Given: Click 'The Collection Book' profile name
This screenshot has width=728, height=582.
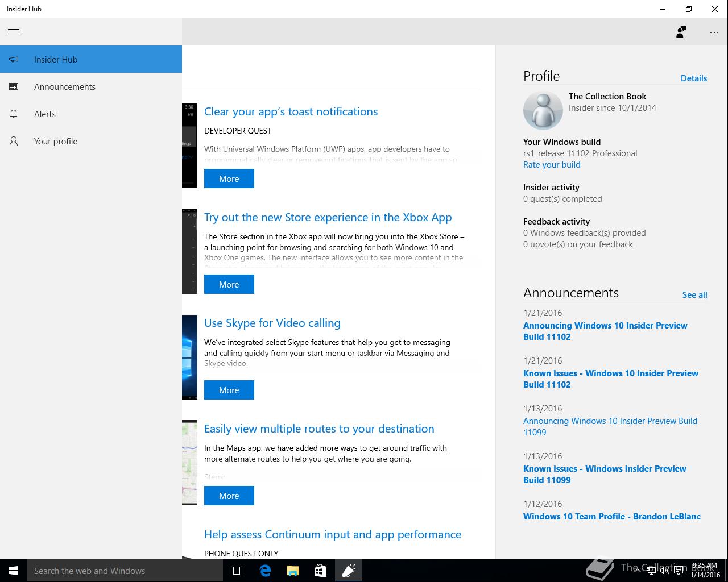Looking at the screenshot, I should (607, 97).
